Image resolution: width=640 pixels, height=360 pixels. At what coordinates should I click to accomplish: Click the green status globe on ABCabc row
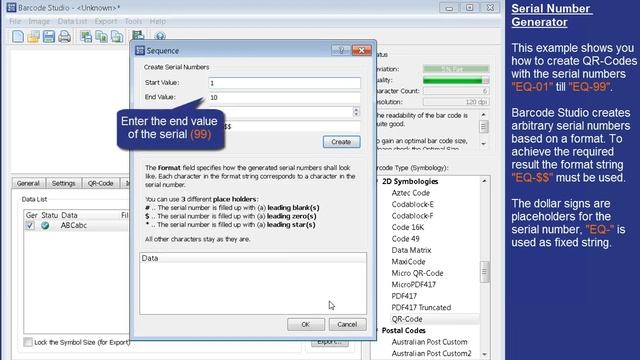[45, 225]
